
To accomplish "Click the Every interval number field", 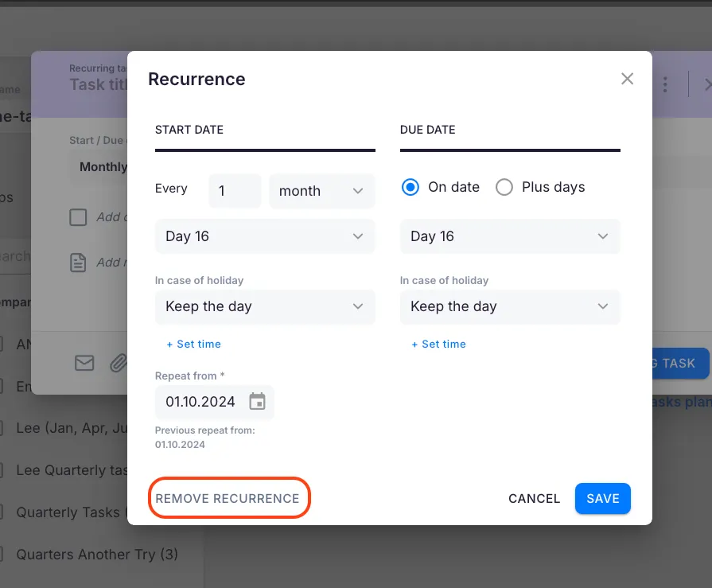I will point(235,191).
